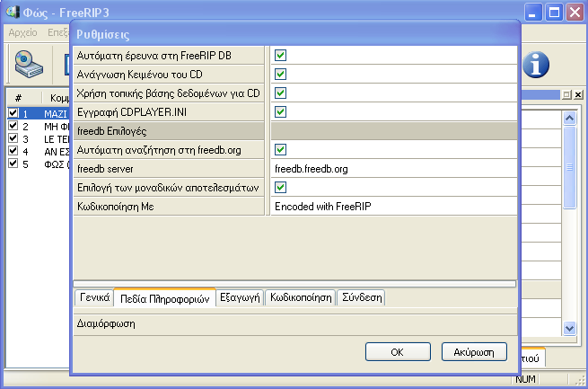Switch to the Σύνδεση tab
The height and width of the screenshot is (389, 588).
point(362,298)
